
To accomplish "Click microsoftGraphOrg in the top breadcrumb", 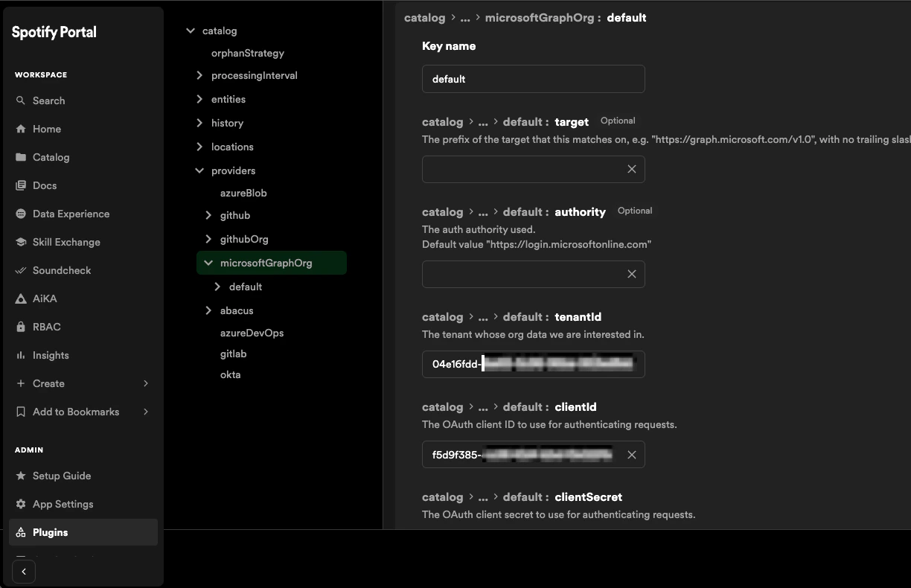I will point(539,17).
